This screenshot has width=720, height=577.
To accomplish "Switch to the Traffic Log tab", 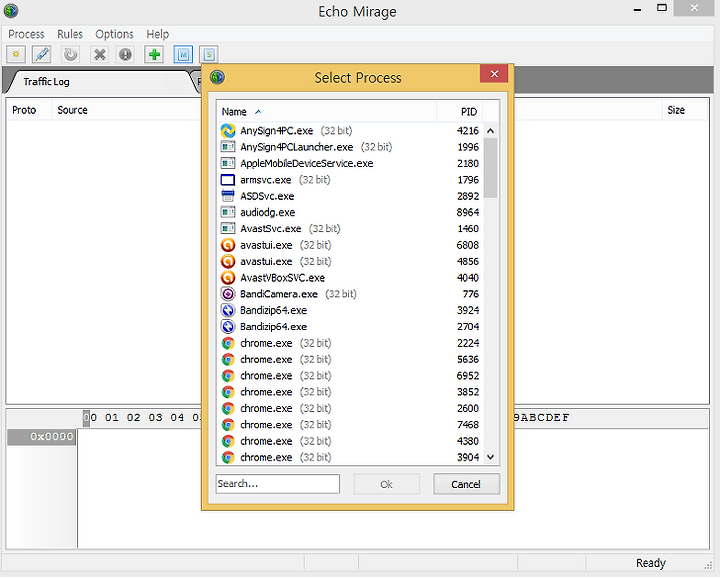I will [x=46, y=82].
